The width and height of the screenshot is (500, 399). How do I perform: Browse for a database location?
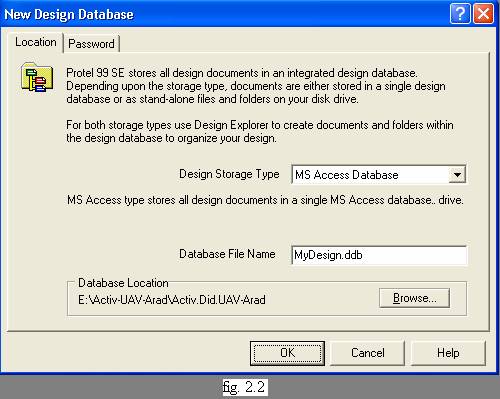pyautogui.click(x=414, y=298)
